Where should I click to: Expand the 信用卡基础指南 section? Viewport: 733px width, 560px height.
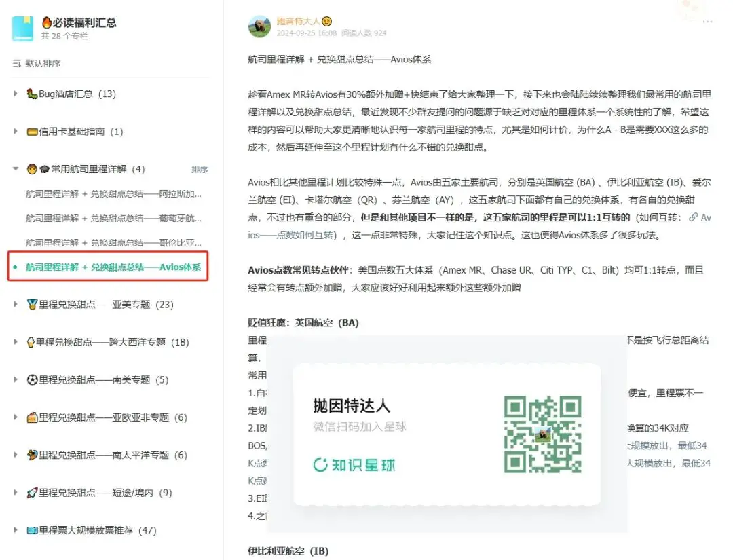[x=16, y=132]
